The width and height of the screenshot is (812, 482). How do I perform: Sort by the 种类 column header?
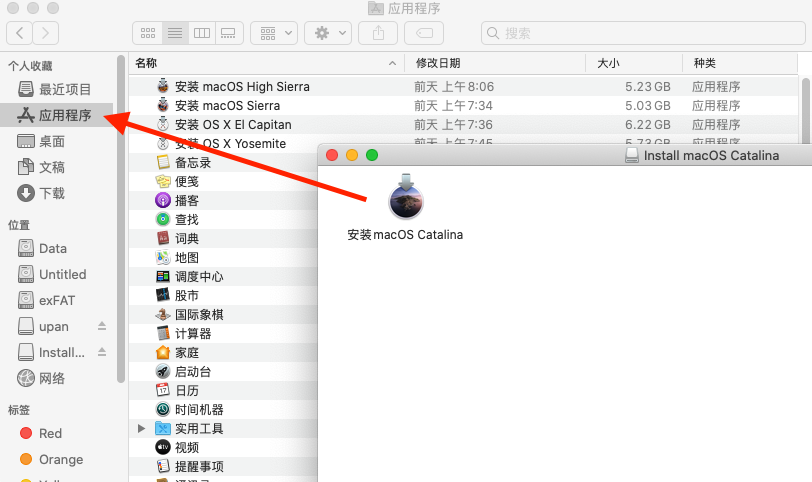tap(740, 63)
